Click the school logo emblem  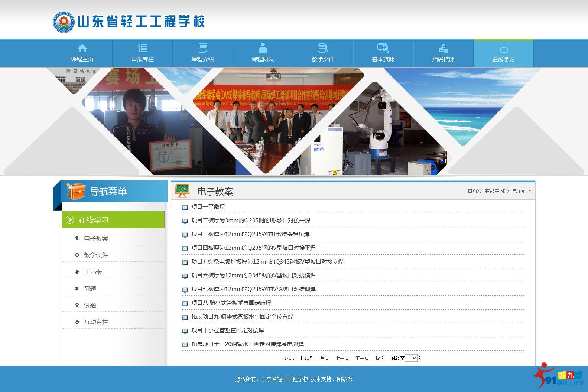click(64, 22)
